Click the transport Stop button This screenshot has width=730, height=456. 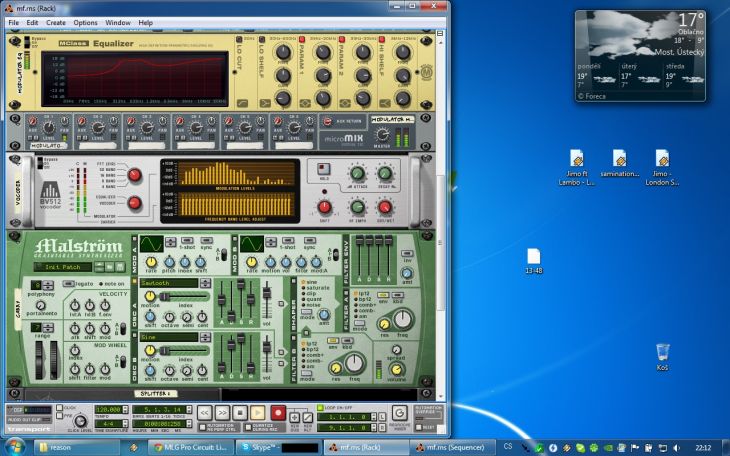pos(240,412)
